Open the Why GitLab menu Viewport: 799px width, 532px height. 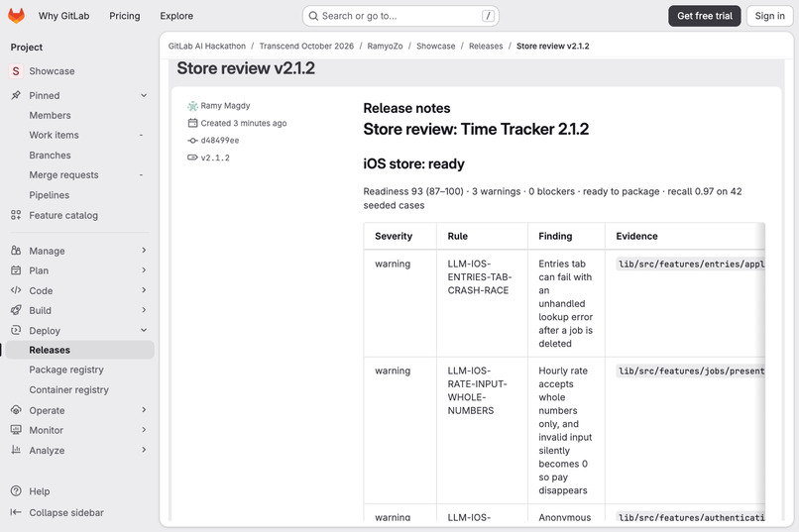click(63, 16)
